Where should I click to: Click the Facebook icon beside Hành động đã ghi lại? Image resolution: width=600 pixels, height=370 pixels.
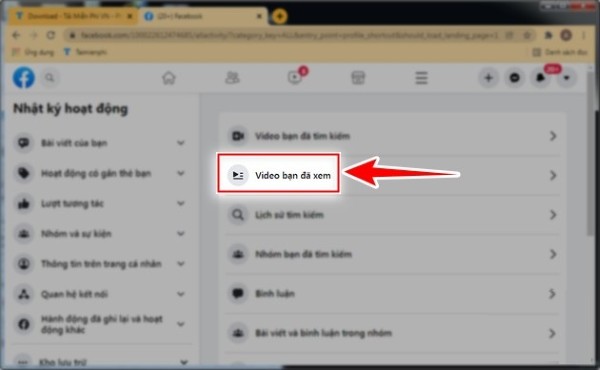click(24, 324)
